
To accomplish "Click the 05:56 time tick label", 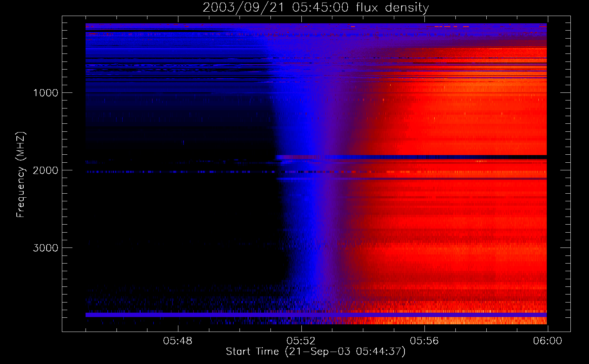I will pyautogui.click(x=424, y=341).
